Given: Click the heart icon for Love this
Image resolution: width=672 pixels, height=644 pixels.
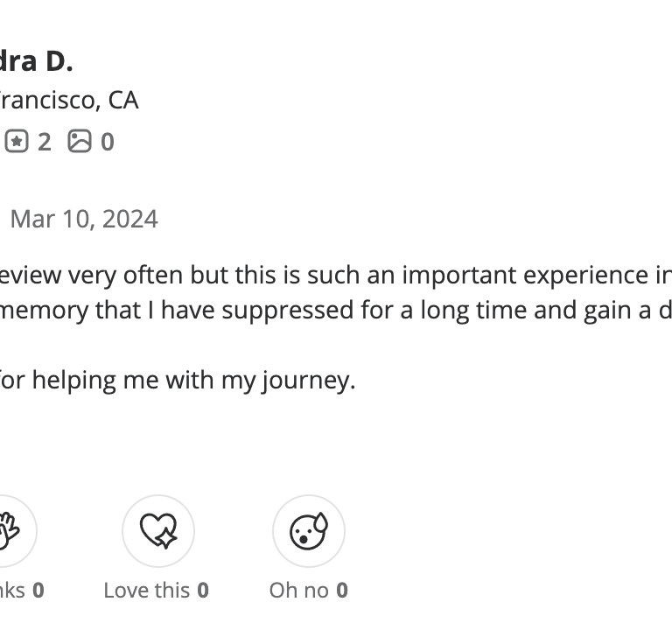Looking at the screenshot, I should [158, 531].
